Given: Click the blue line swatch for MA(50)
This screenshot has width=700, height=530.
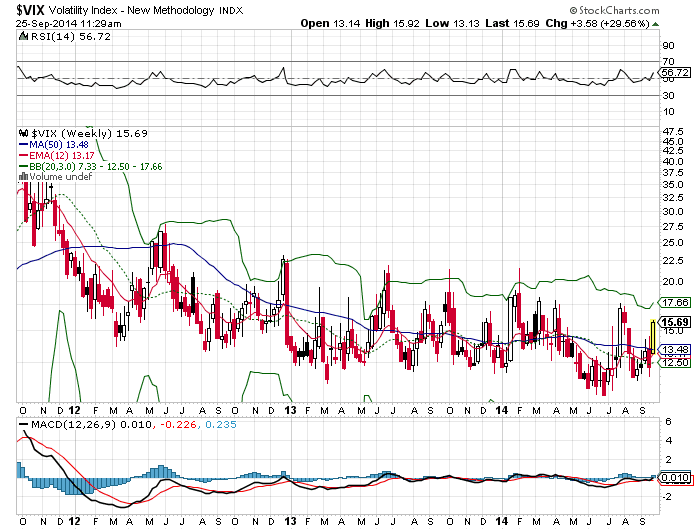Looking at the screenshot, I should tap(23, 145).
